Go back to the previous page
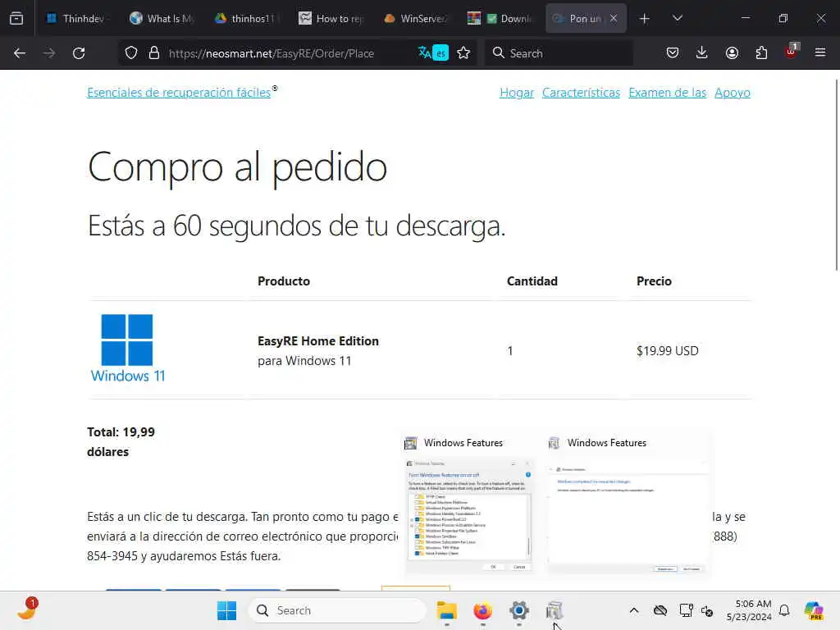The height and width of the screenshot is (630, 840). coord(20,53)
